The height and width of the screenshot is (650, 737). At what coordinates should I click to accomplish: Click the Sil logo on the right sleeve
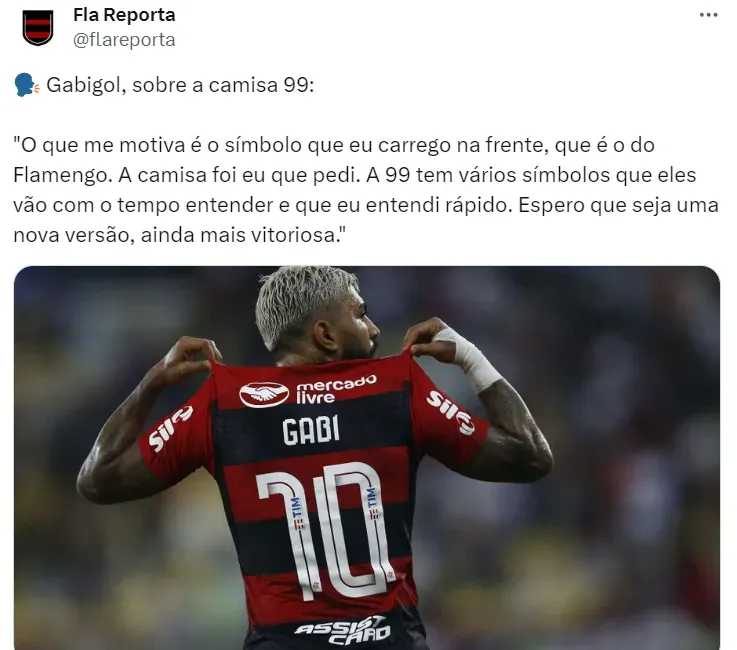450,413
